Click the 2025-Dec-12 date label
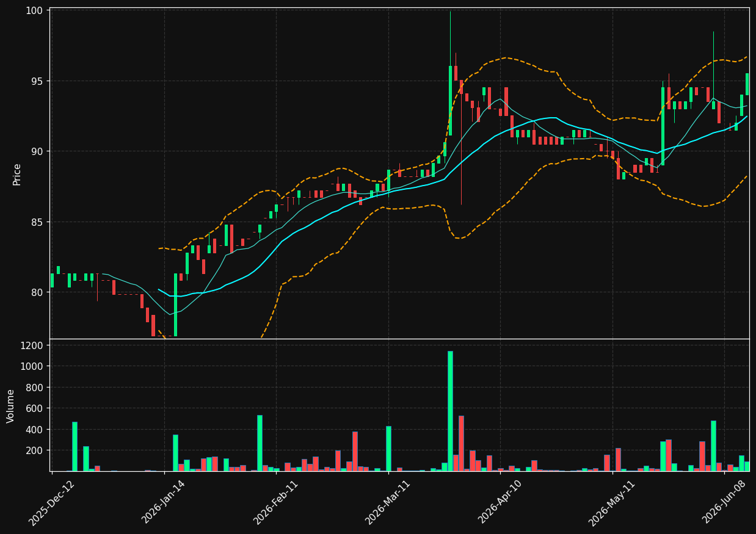 coord(51,502)
